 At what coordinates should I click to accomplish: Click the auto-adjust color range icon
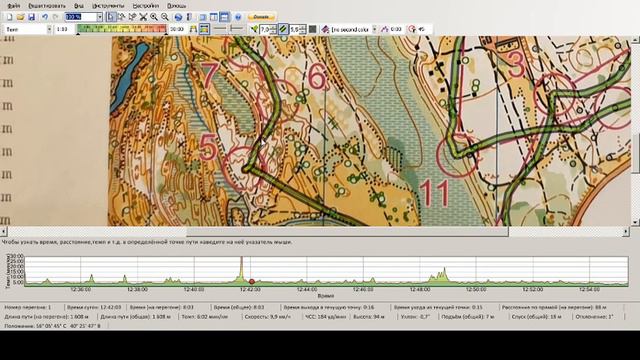click(193, 29)
